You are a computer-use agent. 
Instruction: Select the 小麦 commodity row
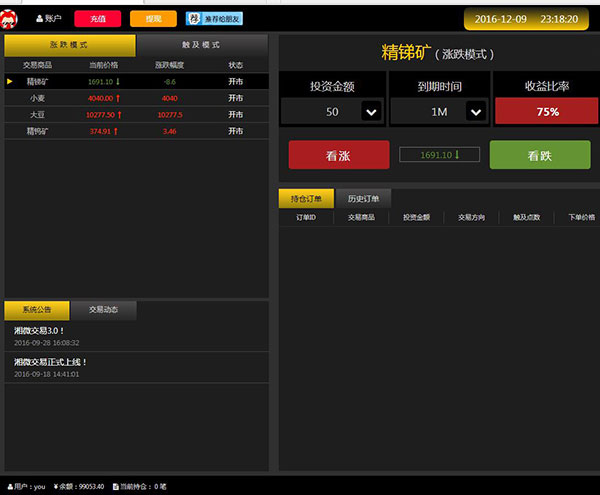136,98
